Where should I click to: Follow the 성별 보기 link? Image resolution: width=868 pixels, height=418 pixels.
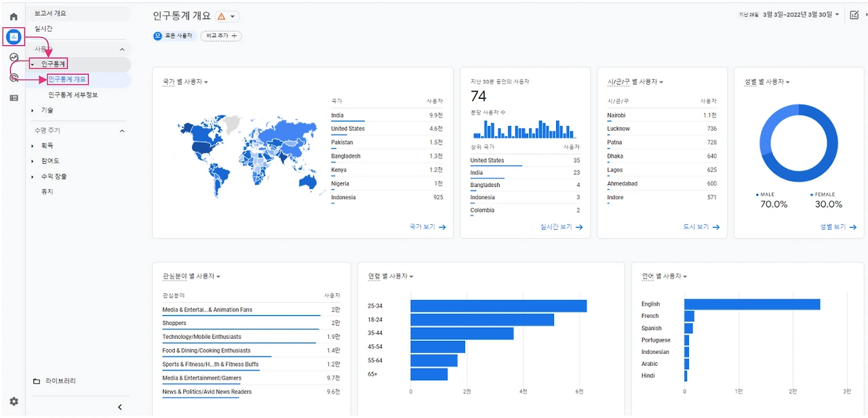[x=838, y=228]
